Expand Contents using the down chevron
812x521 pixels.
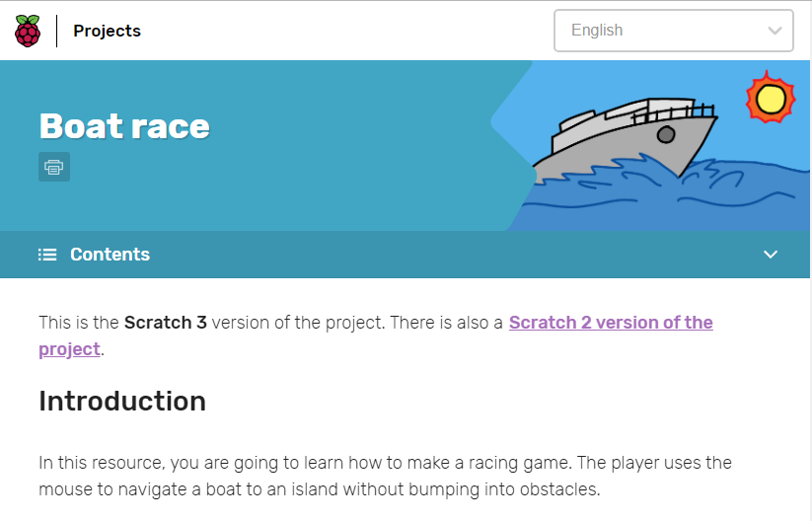point(771,255)
